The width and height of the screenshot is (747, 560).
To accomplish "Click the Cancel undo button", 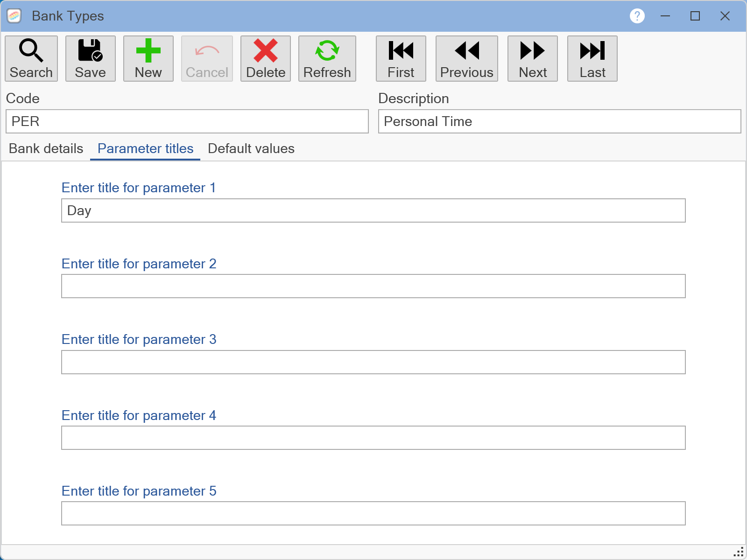I will click(x=207, y=59).
